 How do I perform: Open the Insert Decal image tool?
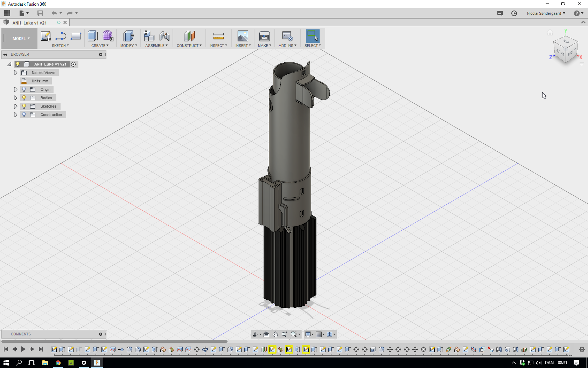(243, 36)
